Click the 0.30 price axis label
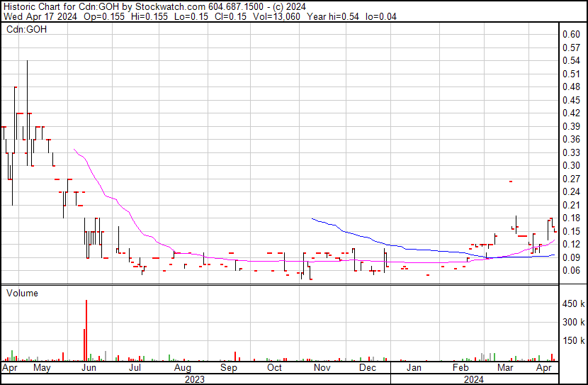588x385 pixels. pyautogui.click(x=571, y=165)
